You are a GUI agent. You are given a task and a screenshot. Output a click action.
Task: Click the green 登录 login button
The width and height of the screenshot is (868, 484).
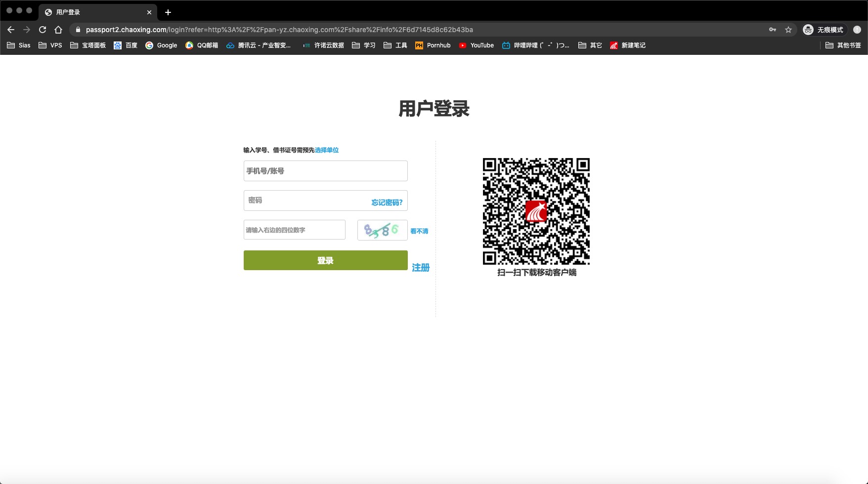[325, 260]
